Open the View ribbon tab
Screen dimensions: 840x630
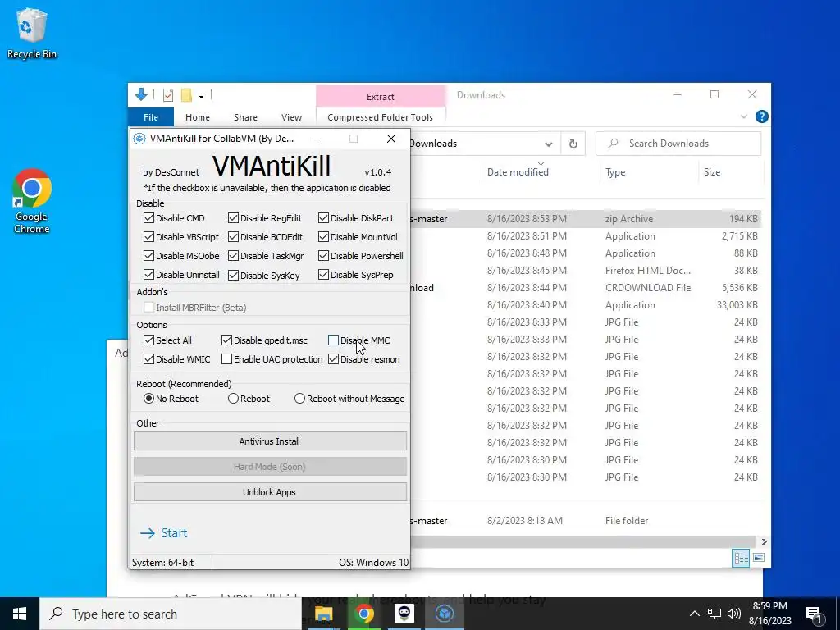coord(291,117)
